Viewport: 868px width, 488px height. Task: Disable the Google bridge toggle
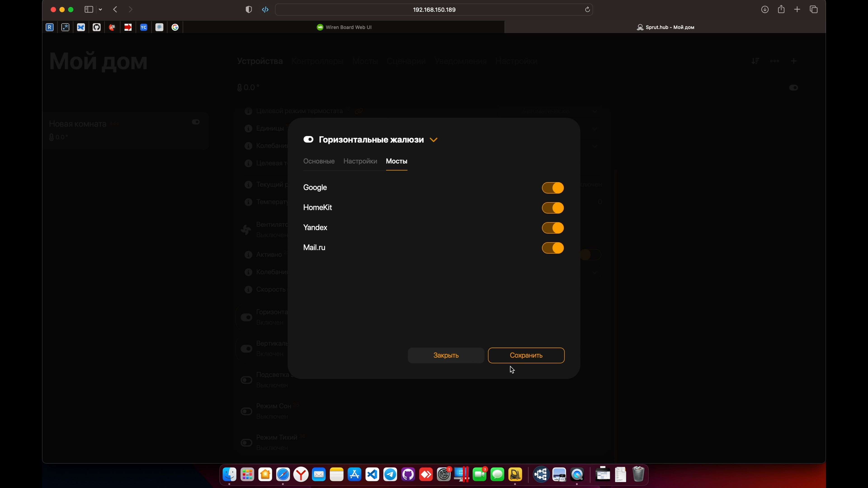(x=553, y=188)
